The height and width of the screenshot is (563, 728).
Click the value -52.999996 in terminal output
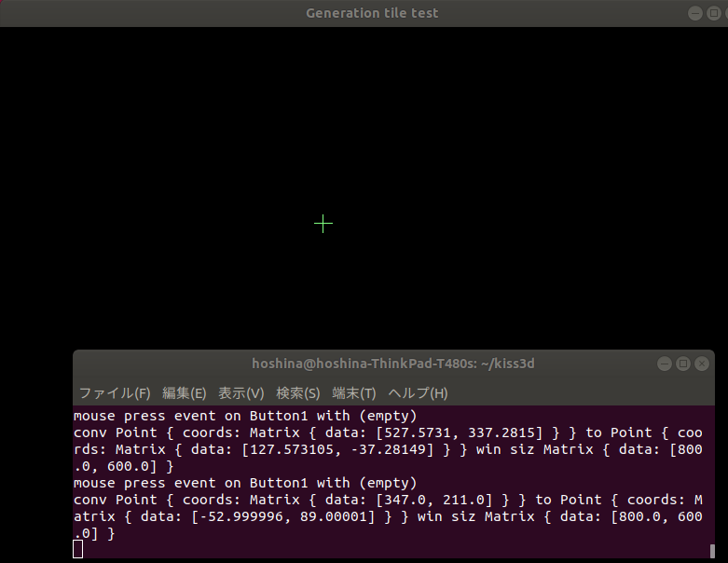coord(241,516)
